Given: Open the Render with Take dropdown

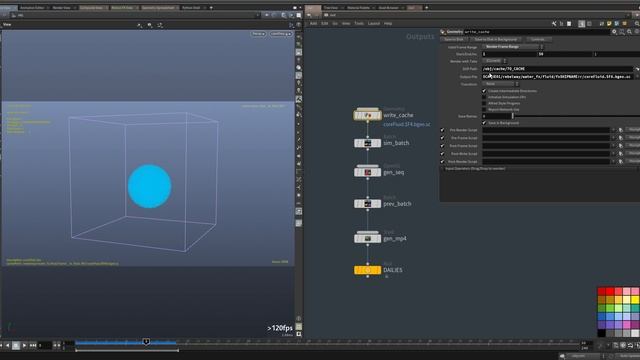Looking at the screenshot, I should (x=495, y=61).
